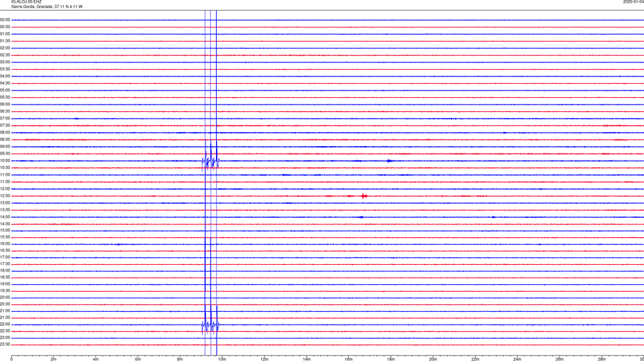Select the 01:00 time label
This screenshot has height=362, width=644.
5,34
